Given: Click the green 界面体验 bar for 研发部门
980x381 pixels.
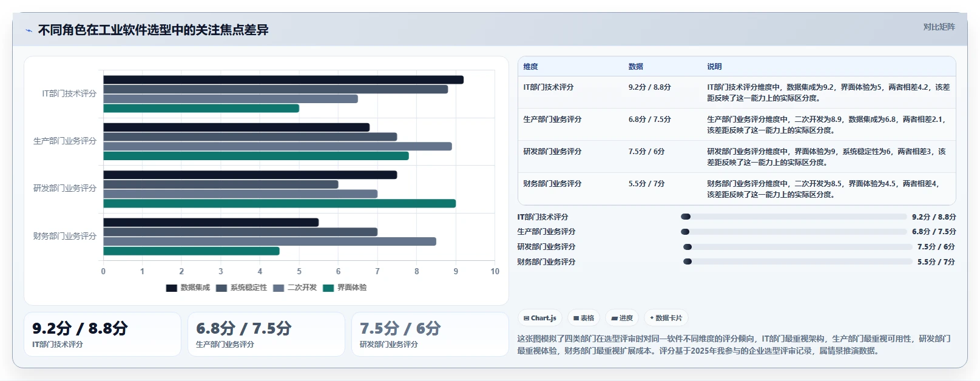Looking at the screenshot, I should (x=279, y=204).
